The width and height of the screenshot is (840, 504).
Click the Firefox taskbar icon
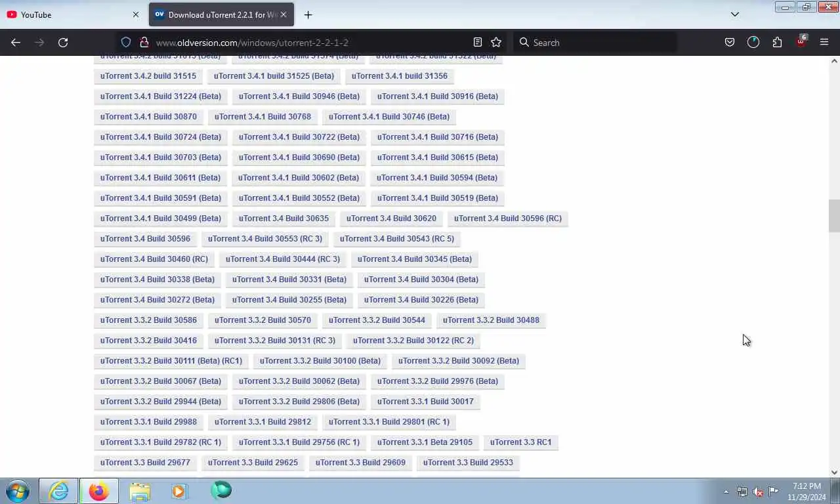click(99, 491)
